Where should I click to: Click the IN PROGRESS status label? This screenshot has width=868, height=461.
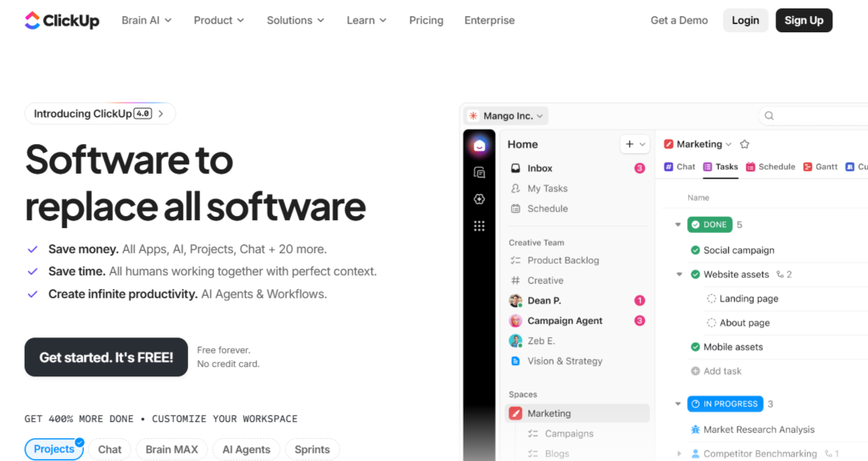(x=726, y=404)
